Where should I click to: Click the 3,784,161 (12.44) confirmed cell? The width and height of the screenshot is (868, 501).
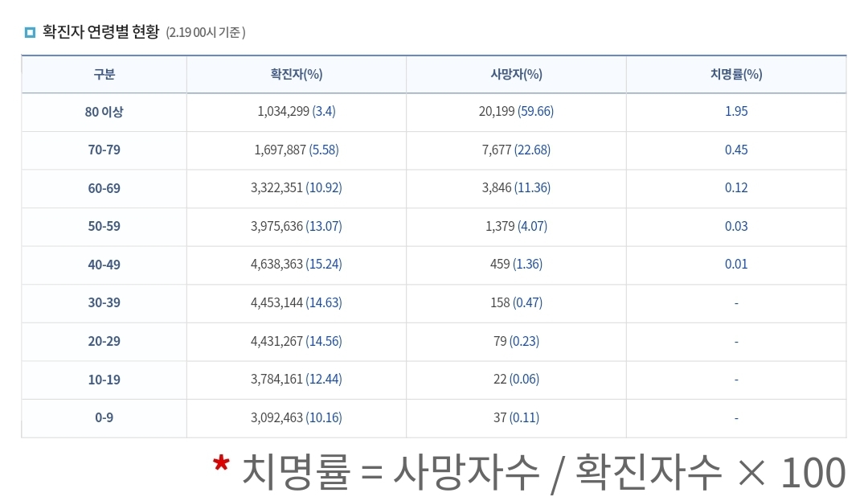296,380
